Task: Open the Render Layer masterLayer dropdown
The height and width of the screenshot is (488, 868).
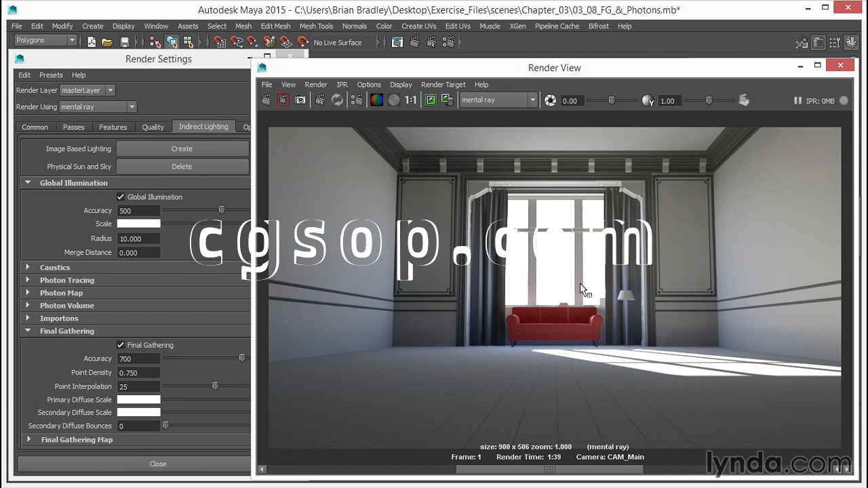Action: pos(87,90)
